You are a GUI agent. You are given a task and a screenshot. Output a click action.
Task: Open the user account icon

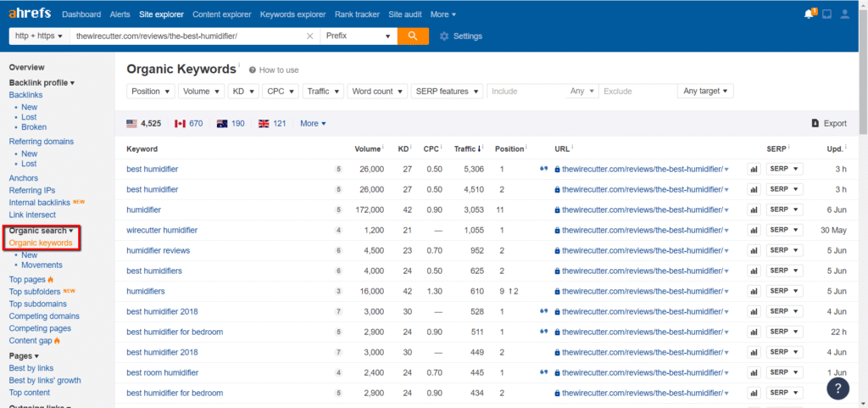[x=845, y=14]
